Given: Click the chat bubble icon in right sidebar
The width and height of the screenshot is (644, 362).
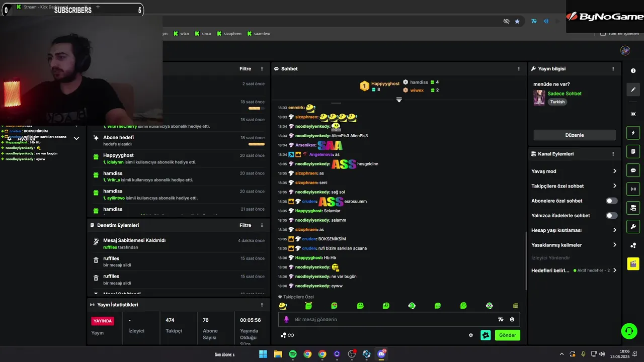Looking at the screenshot, I should (633, 170).
